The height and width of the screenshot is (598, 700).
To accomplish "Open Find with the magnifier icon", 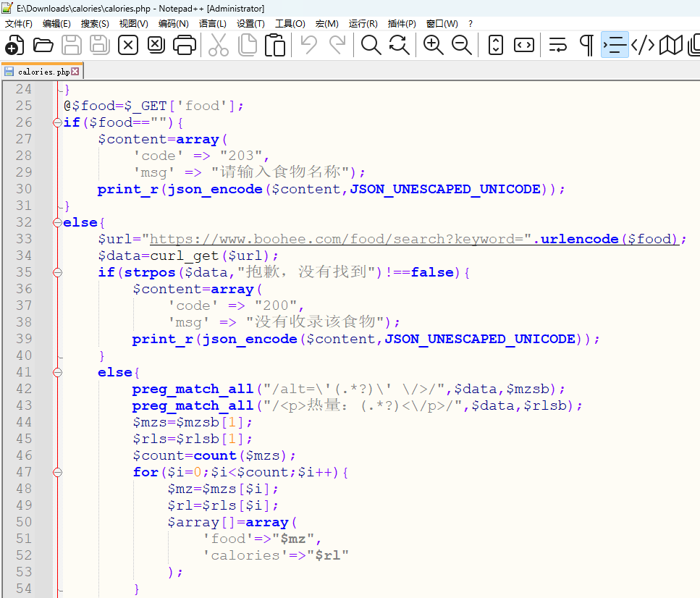I will (x=371, y=46).
